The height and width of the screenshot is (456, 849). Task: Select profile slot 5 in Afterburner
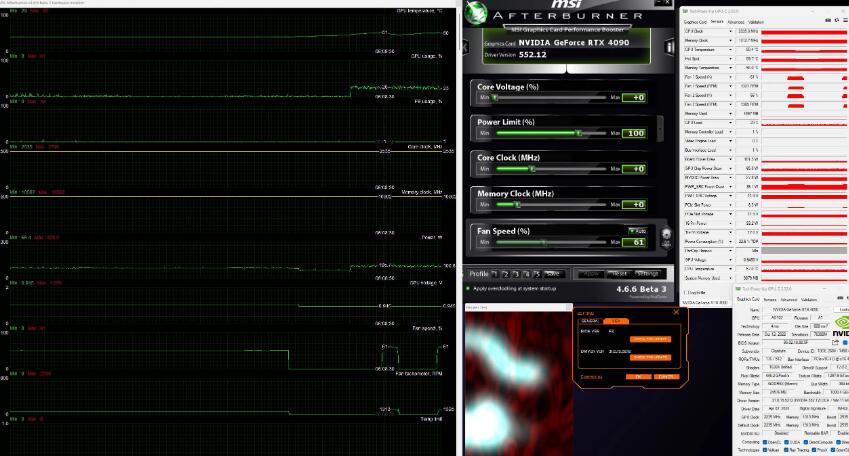(536, 273)
